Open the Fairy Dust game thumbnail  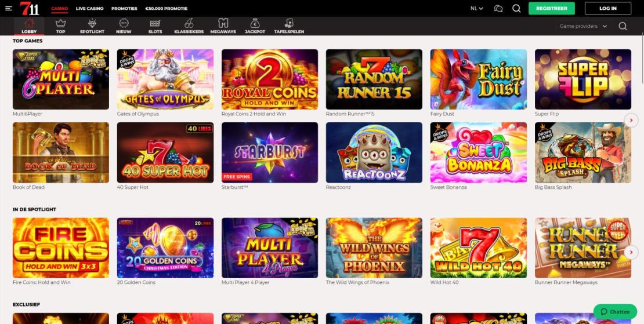click(479, 79)
